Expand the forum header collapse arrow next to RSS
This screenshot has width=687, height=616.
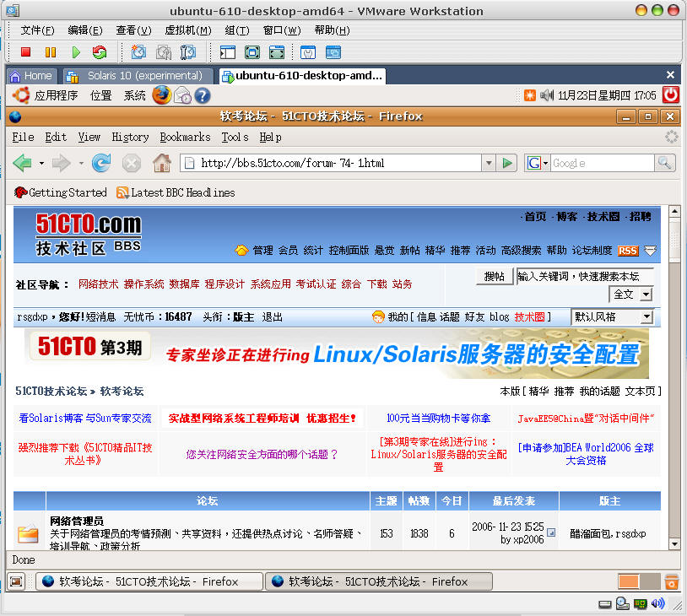coord(651,251)
